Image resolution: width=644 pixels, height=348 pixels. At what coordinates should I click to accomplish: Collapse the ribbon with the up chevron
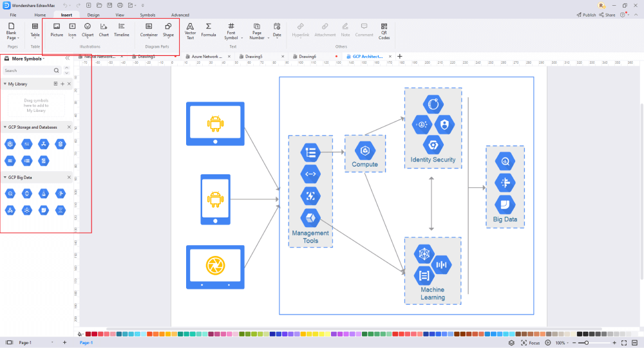pyautogui.click(x=636, y=15)
